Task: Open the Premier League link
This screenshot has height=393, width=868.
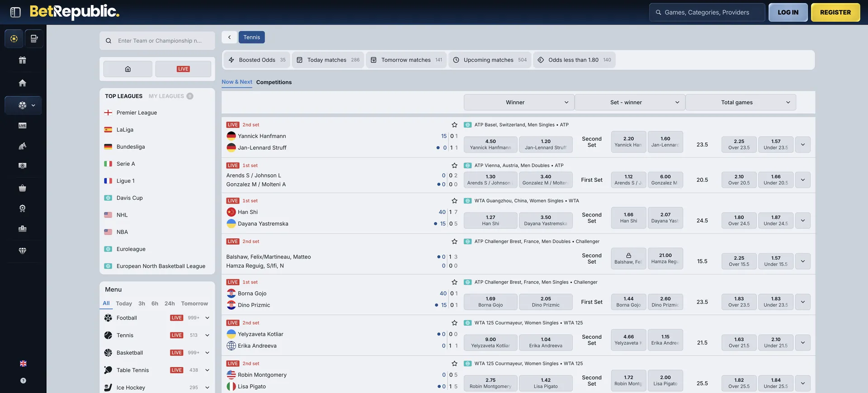Action: click(x=137, y=113)
